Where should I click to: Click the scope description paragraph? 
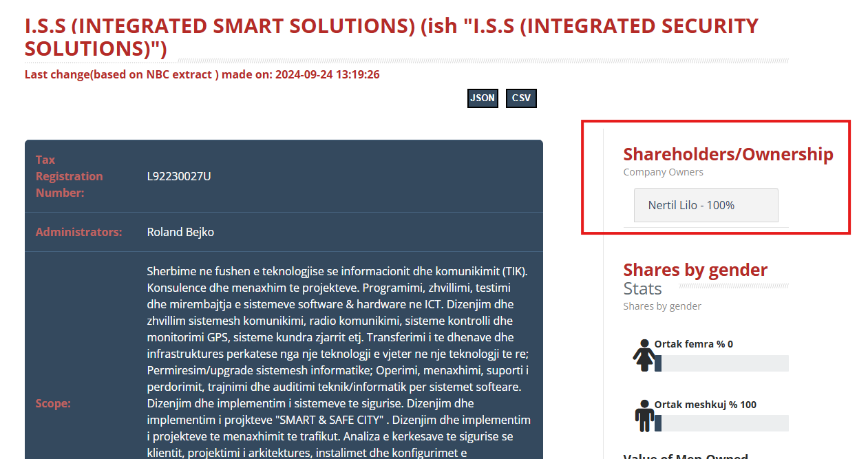pos(339,361)
